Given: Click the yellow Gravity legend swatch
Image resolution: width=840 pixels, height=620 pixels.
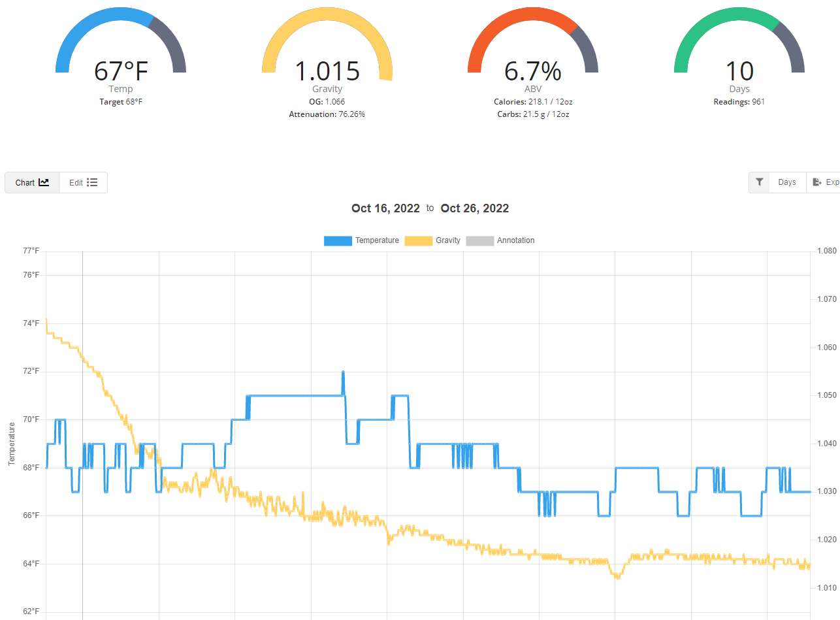Looking at the screenshot, I should tap(419, 240).
